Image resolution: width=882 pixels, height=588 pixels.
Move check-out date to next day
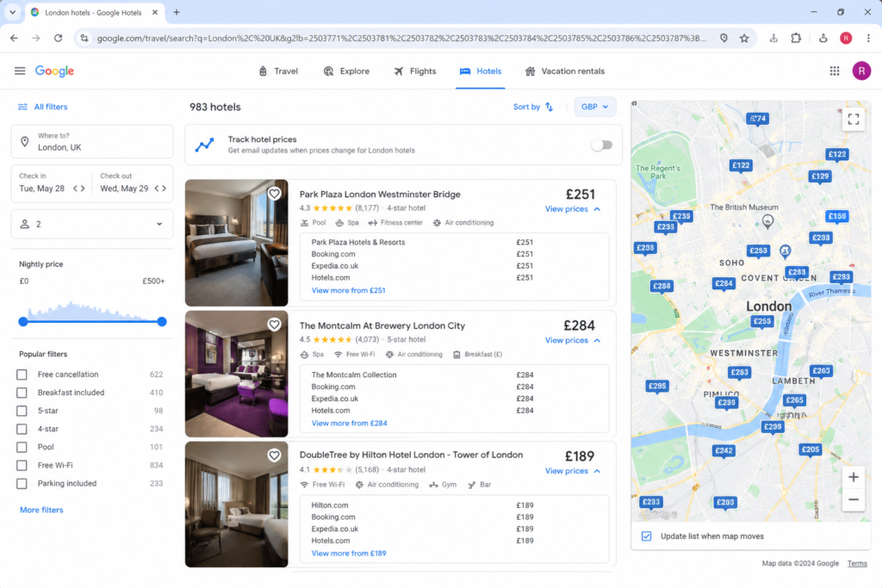point(165,189)
